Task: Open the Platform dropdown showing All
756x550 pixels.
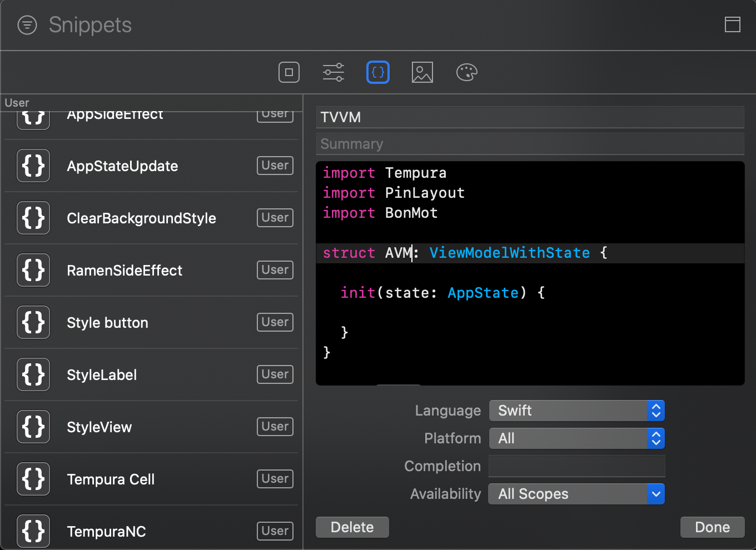Action: [576, 438]
